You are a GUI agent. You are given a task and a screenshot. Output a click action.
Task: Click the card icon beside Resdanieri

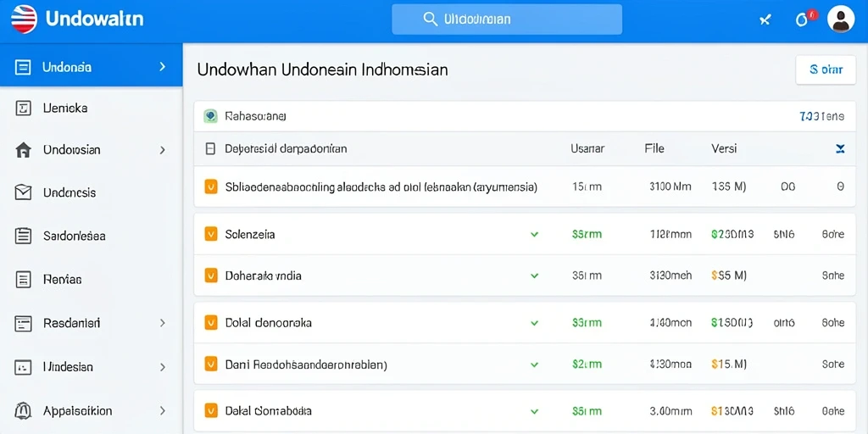click(23, 323)
